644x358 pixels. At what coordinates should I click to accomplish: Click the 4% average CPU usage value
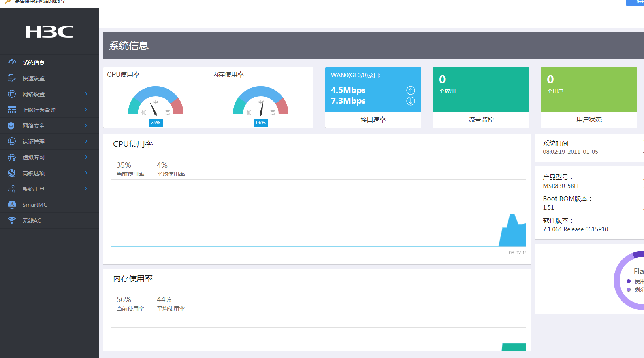162,165
